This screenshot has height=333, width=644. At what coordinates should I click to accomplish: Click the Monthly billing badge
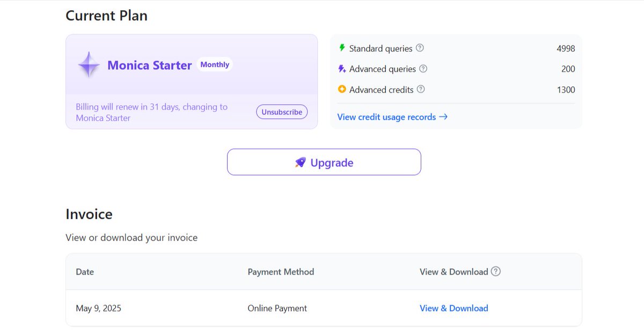215,64
